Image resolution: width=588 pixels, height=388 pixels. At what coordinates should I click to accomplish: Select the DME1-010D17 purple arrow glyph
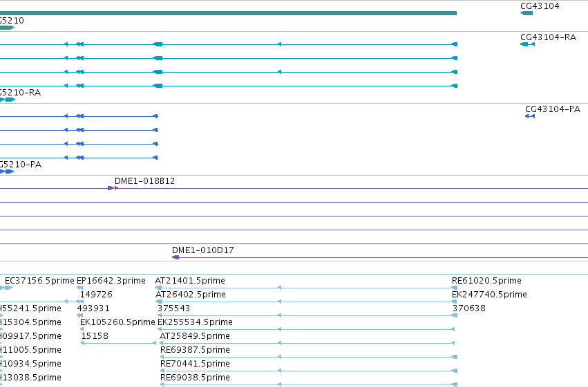(176, 257)
